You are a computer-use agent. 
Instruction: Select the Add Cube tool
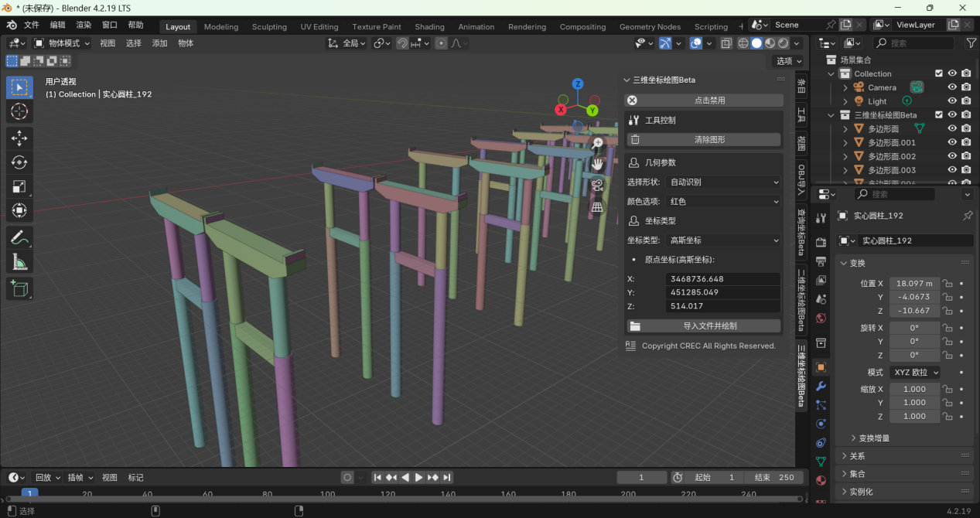[19, 289]
